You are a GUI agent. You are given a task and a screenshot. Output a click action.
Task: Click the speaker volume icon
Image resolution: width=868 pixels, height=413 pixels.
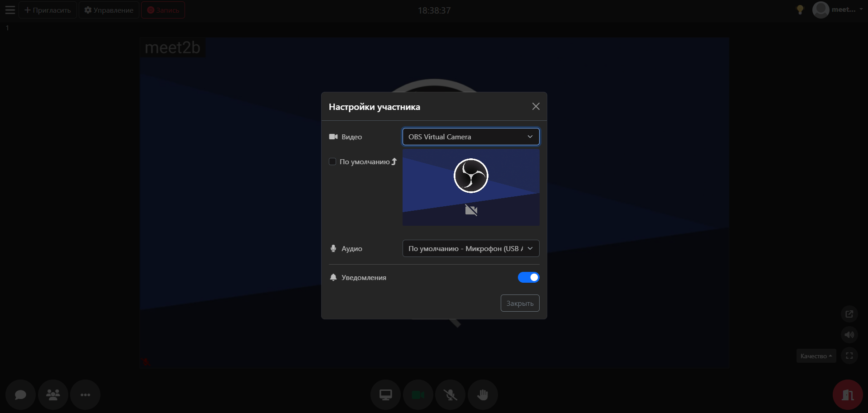click(849, 335)
